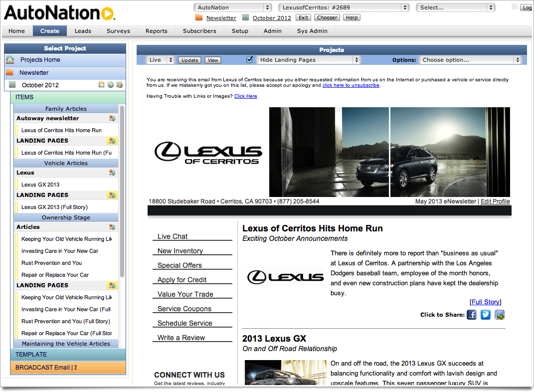534x392 pixels.
Task: Click the October 2012 project icon in sidebar
Action: click(x=12, y=85)
